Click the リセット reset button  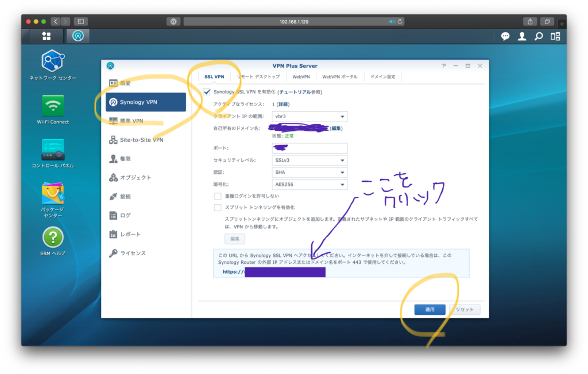465,310
